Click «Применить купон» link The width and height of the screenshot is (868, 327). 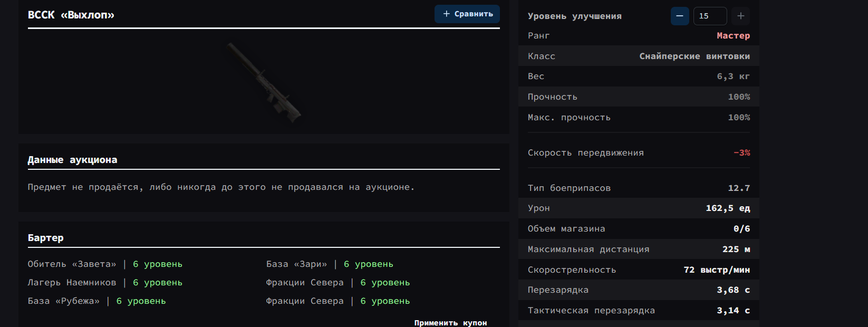pos(450,323)
